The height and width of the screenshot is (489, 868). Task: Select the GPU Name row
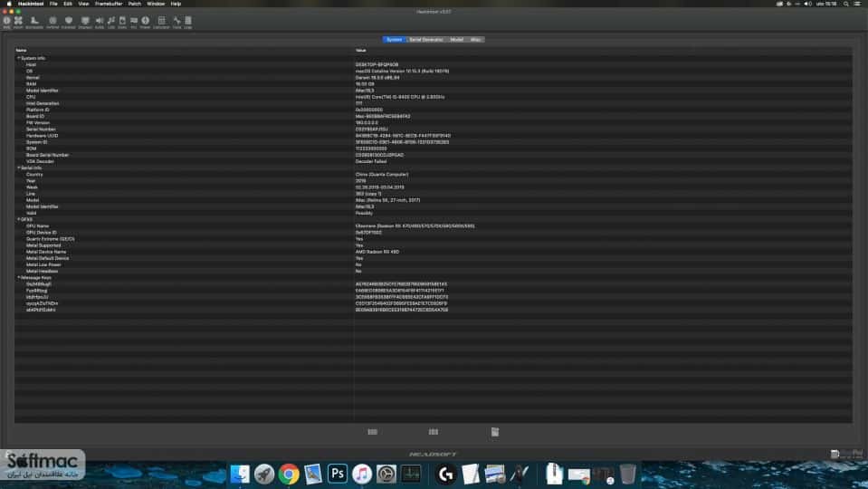coord(434,226)
